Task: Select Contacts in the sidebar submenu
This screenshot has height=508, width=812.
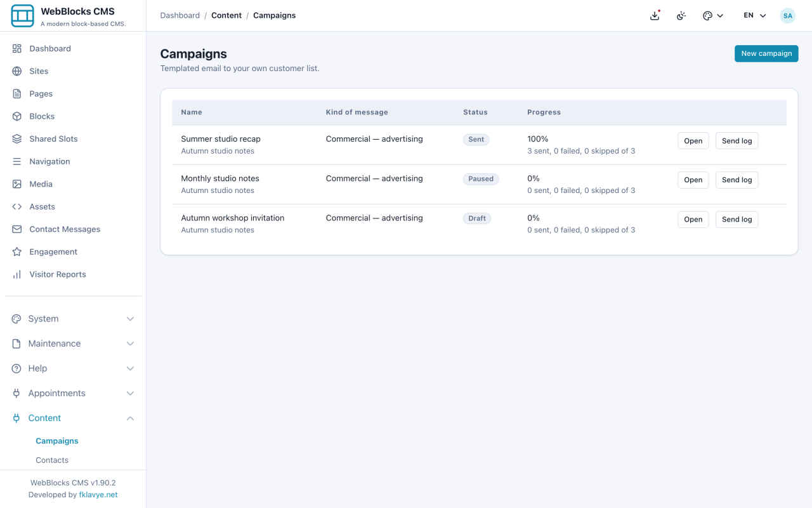Action: [52, 460]
